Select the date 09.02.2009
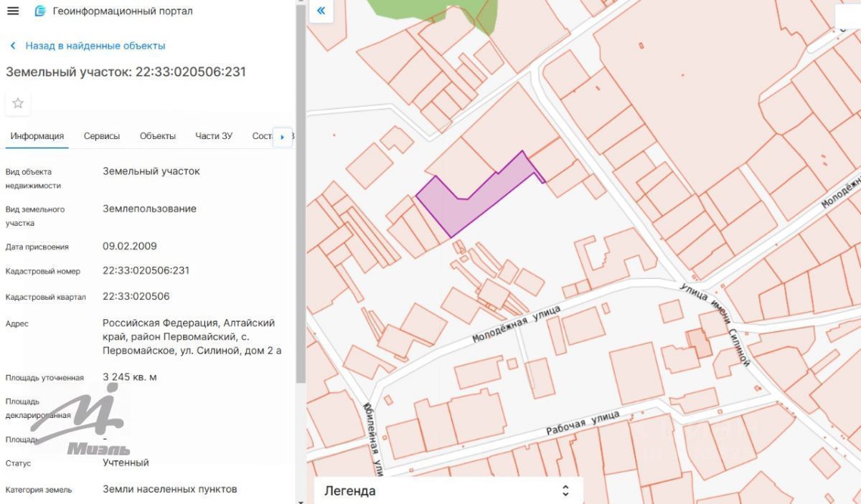The image size is (861, 504). [130, 246]
